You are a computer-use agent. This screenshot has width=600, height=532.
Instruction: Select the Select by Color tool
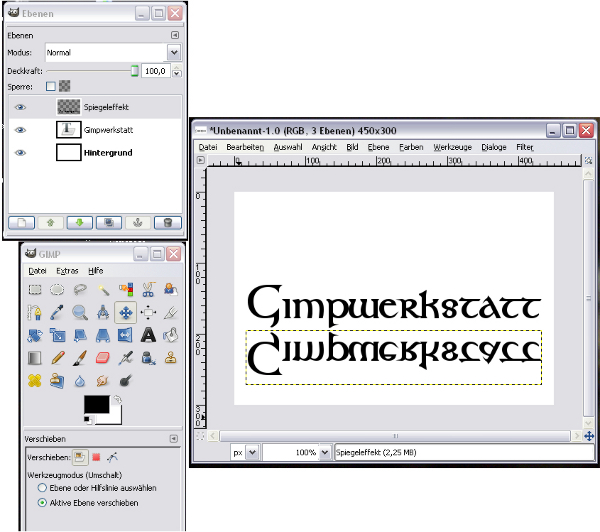(x=126, y=289)
